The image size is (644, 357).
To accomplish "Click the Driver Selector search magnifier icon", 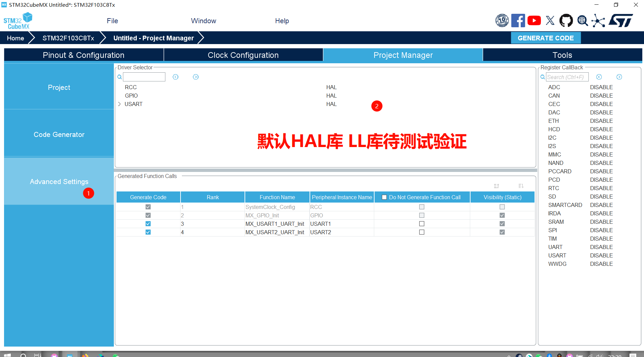I will pos(120,77).
